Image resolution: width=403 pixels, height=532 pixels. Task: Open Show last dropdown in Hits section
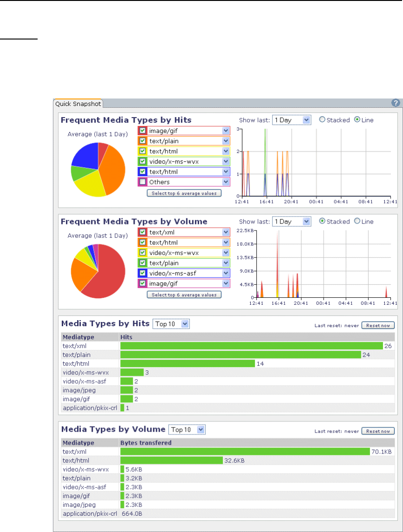pyautogui.click(x=292, y=120)
